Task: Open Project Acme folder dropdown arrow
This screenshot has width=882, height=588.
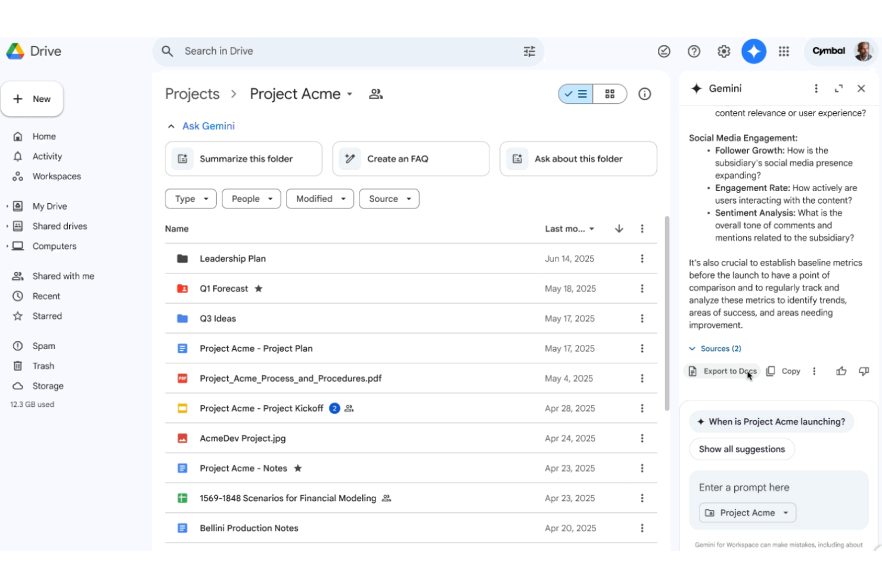Action: [x=350, y=94]
